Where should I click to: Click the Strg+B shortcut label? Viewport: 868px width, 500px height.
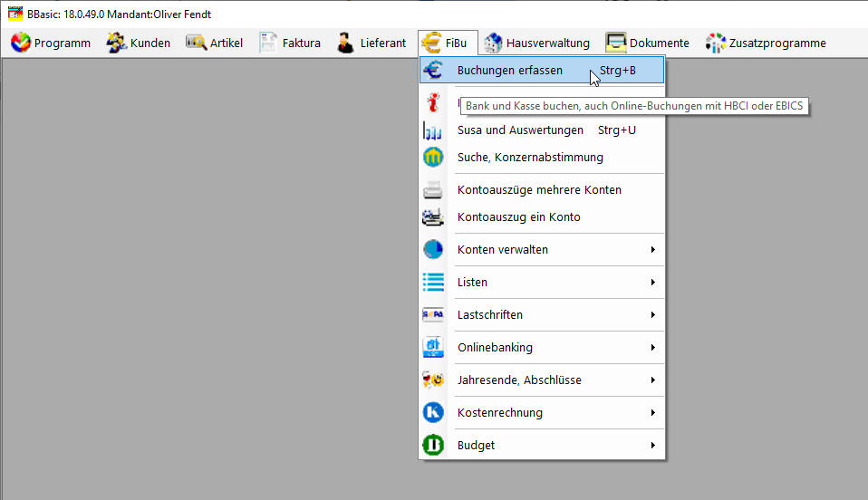click(x=617, y=71)
